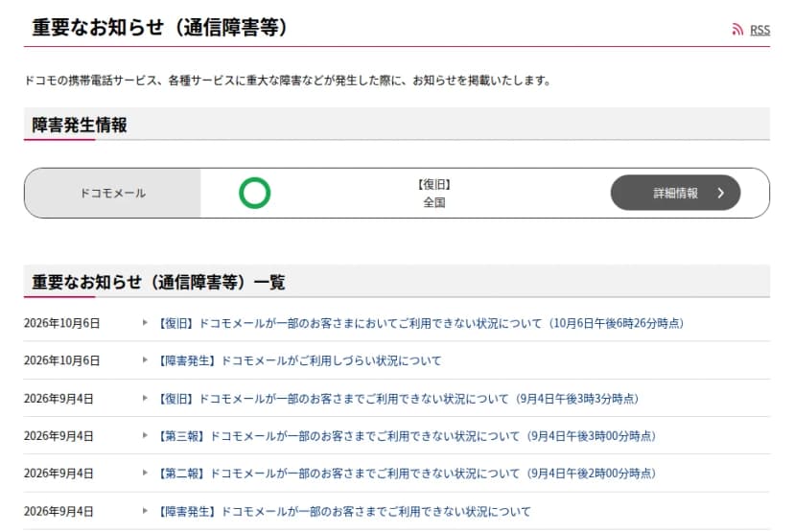Click the chevron on 詳細情報 button
Viewport: 794px width, 532px height.
click(x=720, y=193)
